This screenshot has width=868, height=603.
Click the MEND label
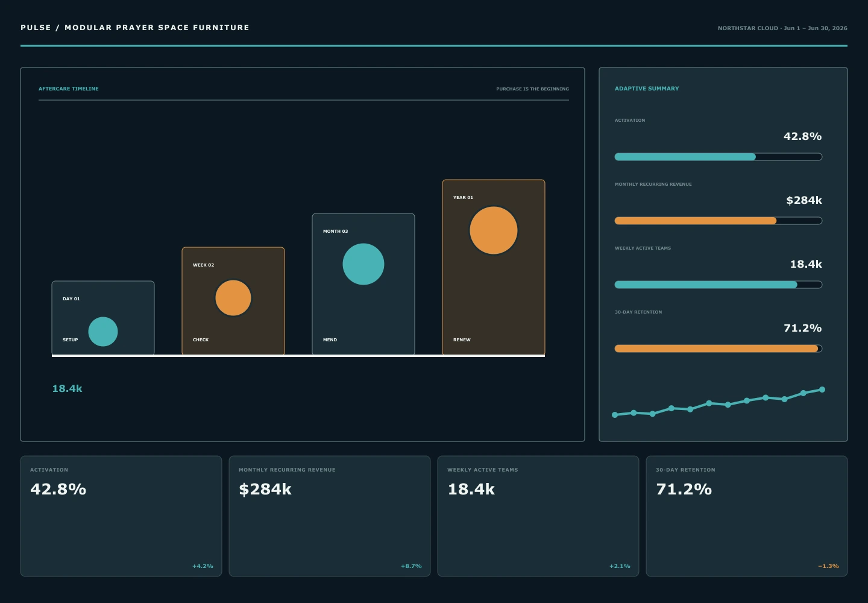click(x=330, y=339)
